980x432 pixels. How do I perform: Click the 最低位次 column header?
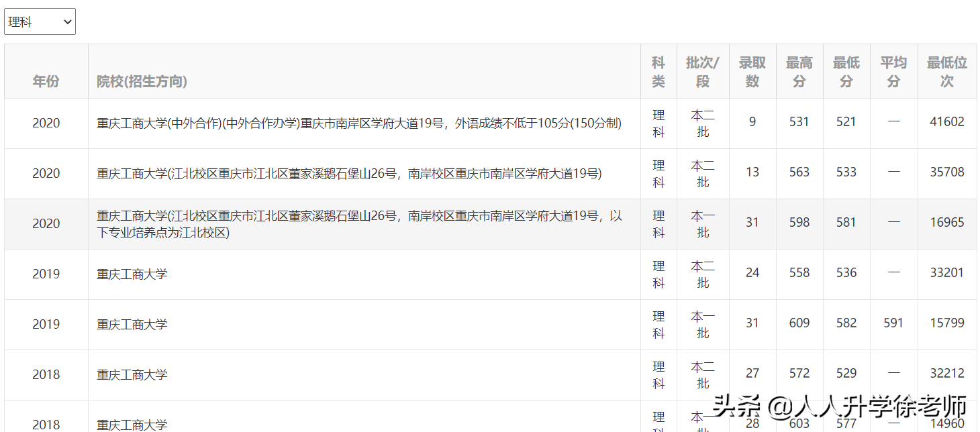point(947,72)
